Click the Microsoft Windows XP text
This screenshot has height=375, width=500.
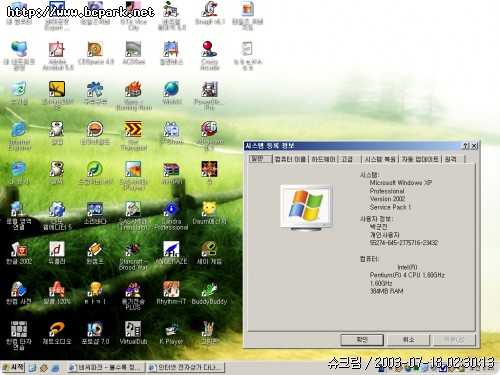(x=401, y=183)
